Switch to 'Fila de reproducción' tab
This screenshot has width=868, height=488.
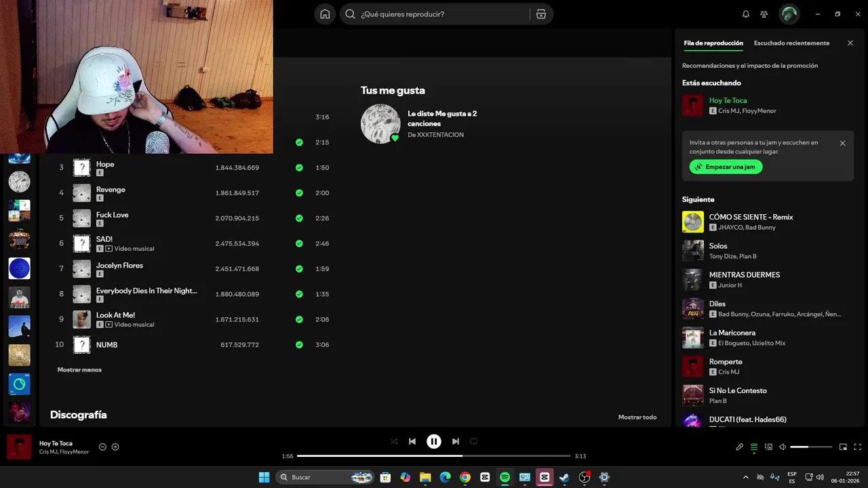(713, 43)
